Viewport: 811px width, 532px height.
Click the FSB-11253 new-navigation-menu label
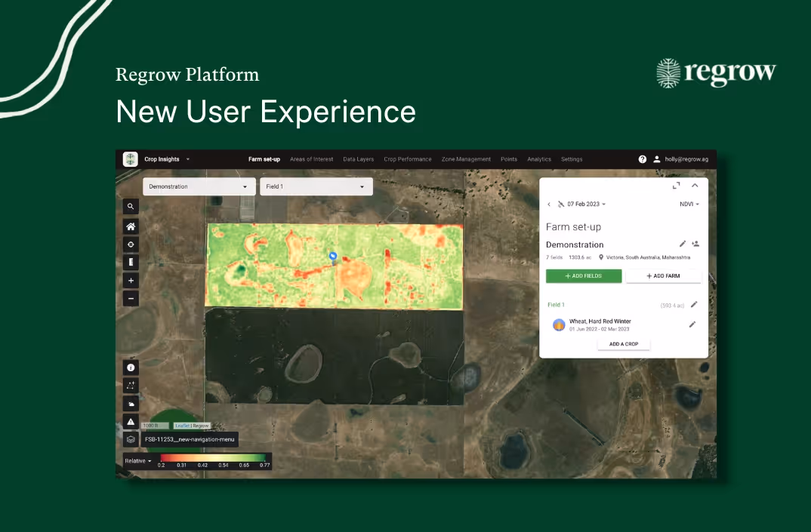(x=190, y=439)
